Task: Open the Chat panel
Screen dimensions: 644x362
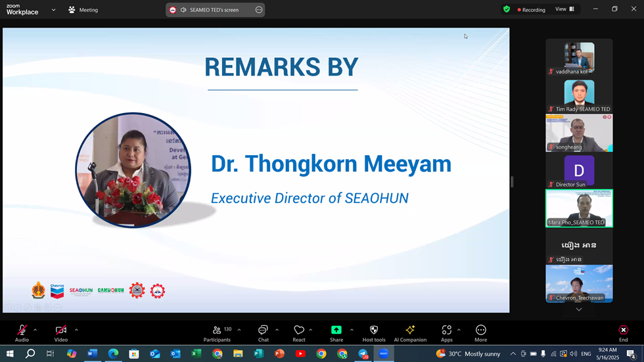Action: pos(263,330)
